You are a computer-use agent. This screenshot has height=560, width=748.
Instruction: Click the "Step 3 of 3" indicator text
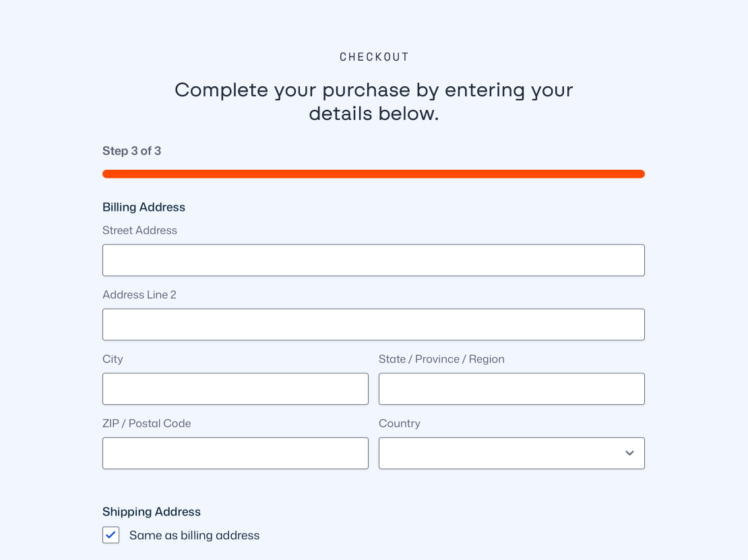click(131, 151)
